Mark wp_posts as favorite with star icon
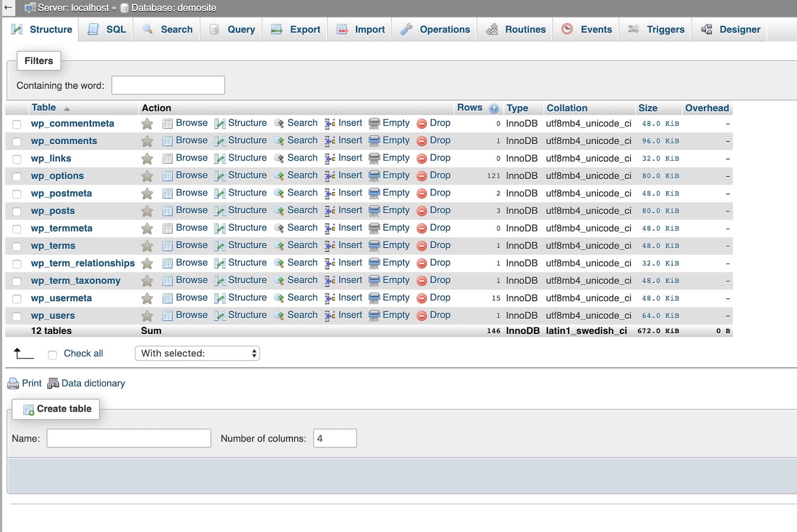797x532 pixels. pos(147,211)
